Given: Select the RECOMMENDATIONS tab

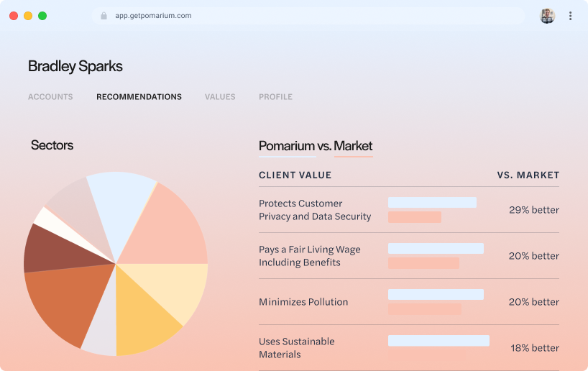Looking at the screenshot, I should click(139, 97).
